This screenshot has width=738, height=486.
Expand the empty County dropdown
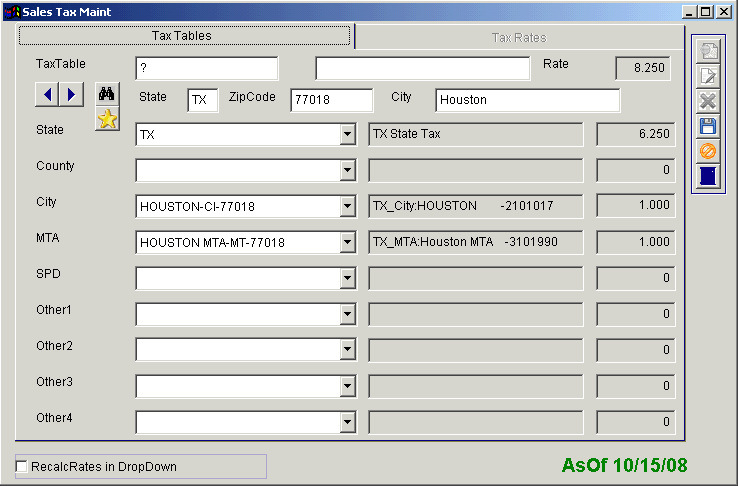pyautogui.click(x=347, y=171)
